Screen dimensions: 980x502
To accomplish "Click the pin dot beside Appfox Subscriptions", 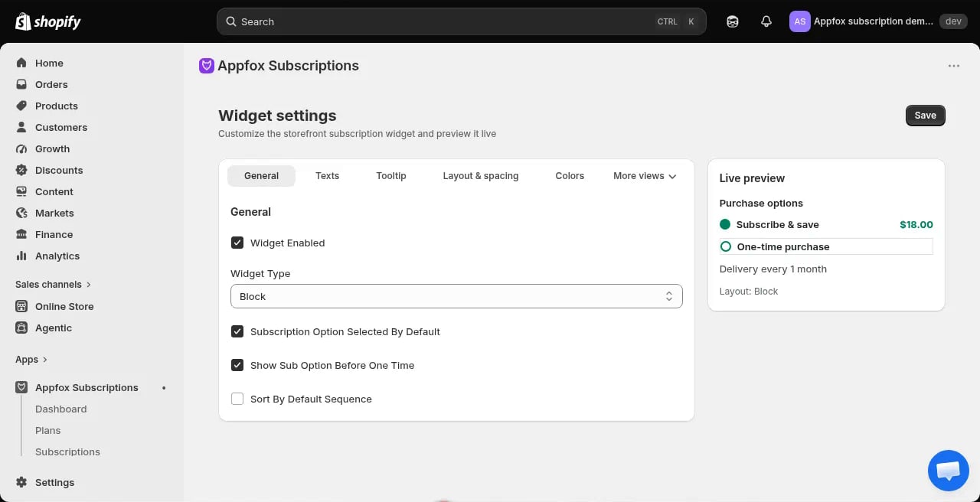I will [164, 388].
